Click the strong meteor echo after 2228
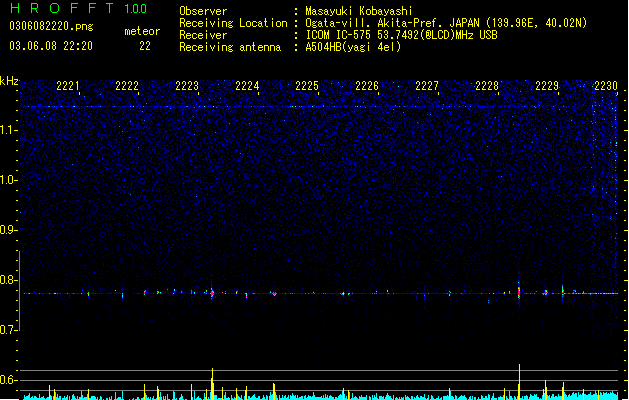 pos(519,293)
